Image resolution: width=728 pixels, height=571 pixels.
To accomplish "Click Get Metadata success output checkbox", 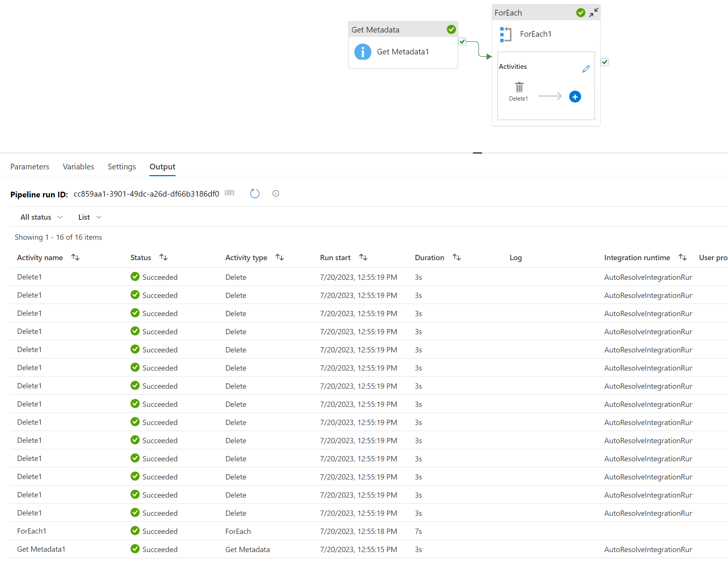I will pos(462,42).
